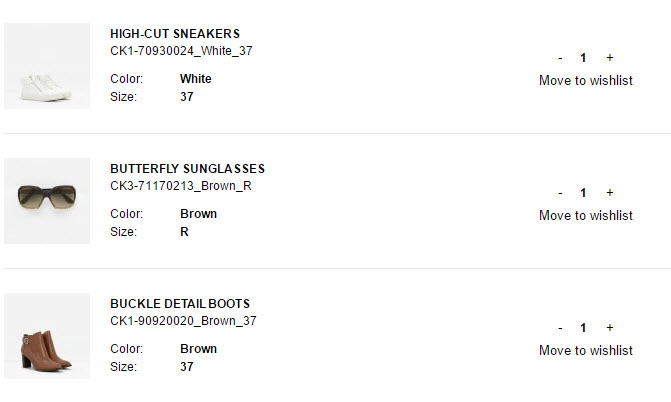Click the boots quantity value field
671x402 pixels.
pyautogui.click(x=583, y=328)
